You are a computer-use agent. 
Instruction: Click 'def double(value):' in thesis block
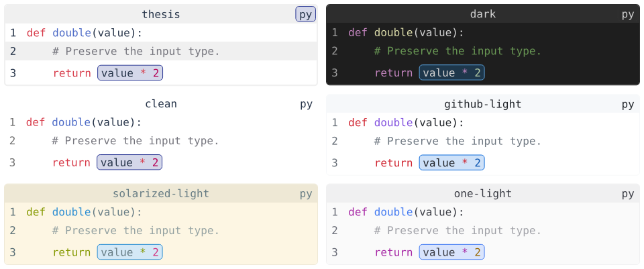point(85,33)
